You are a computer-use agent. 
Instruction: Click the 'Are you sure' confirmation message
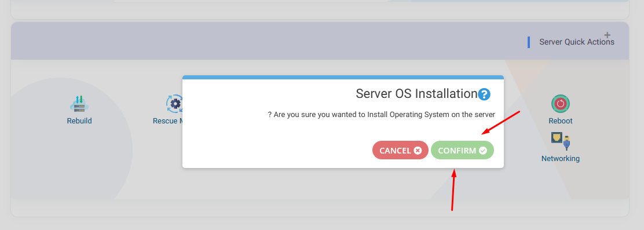pyautogui.click(x=382, y=115)
